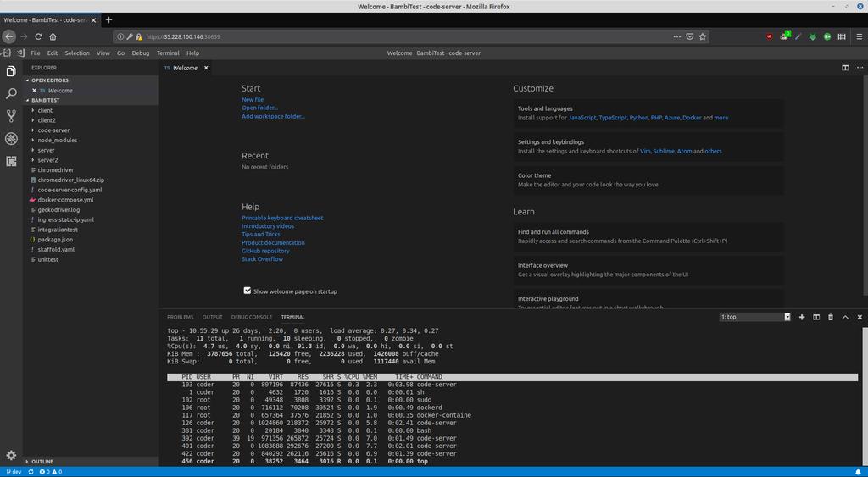
Task: Open the Manage gear in activity bar
Action: [x=11, y=456]
